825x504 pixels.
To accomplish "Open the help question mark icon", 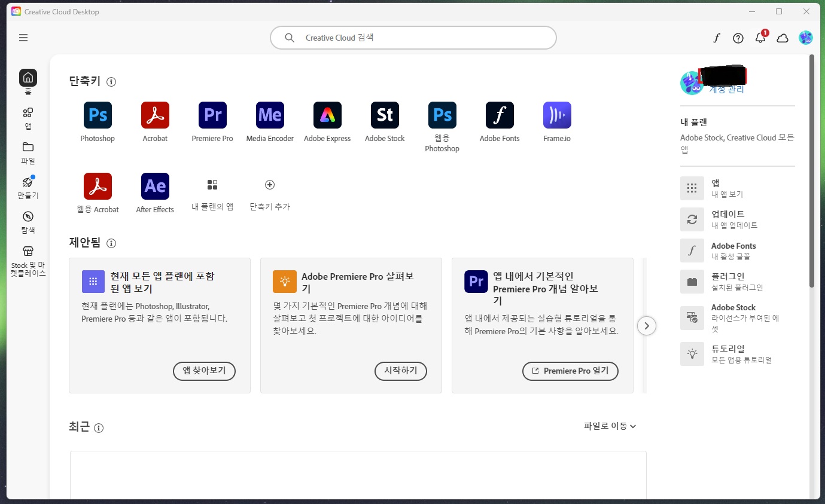I will tap(738, 38).
